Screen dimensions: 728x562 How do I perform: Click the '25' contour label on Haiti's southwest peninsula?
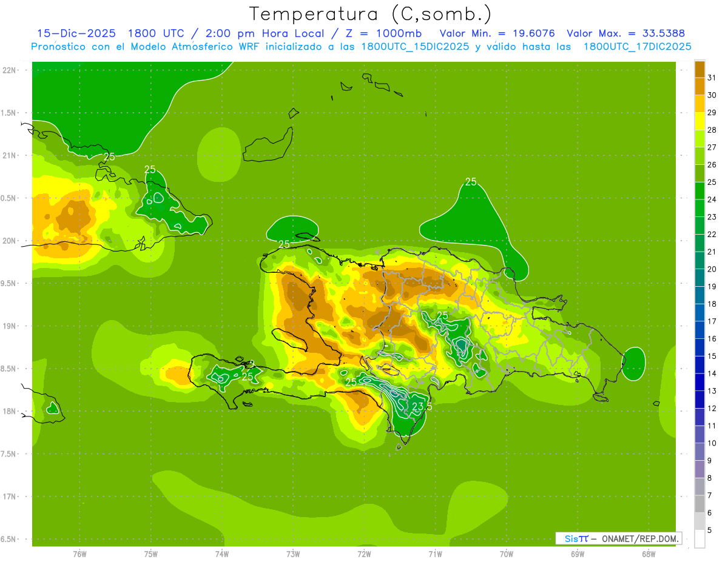[247, 376]
